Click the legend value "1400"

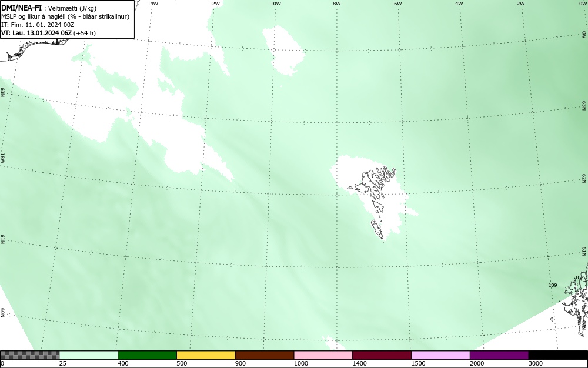tap(360, 363)
